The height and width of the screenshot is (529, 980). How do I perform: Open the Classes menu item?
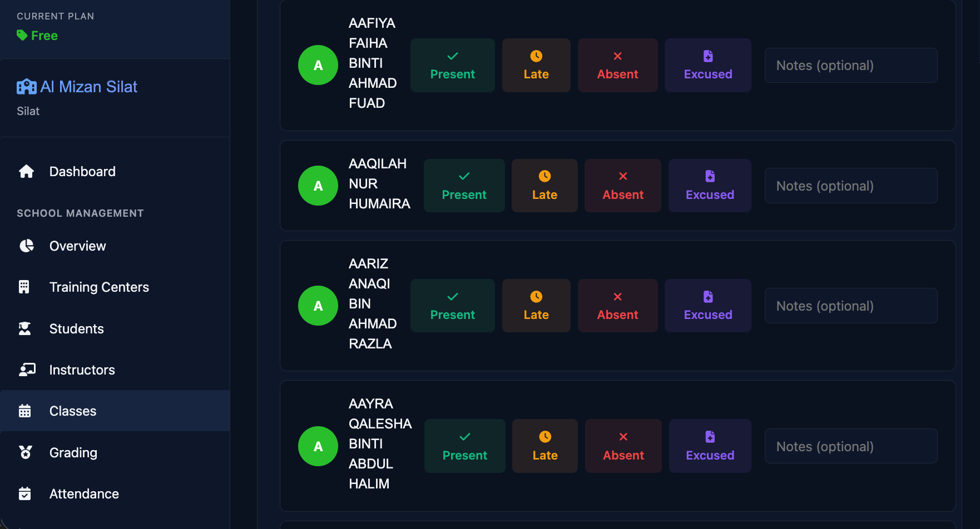click(73, 411)
